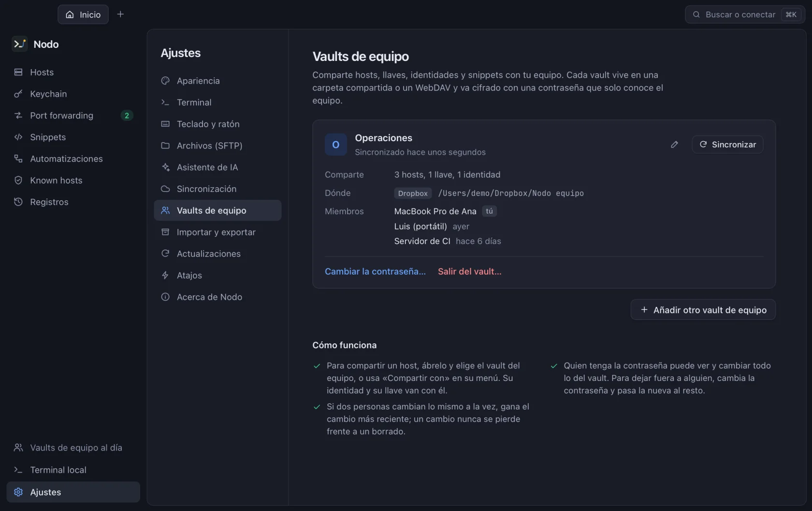This screenshot has height=511, width=812.
Task: Click the Dropbox location tag
Action: (x=413, y=193)
